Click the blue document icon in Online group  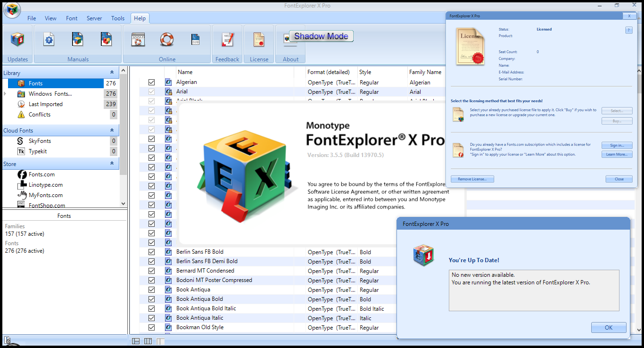(x=196, y=40)
